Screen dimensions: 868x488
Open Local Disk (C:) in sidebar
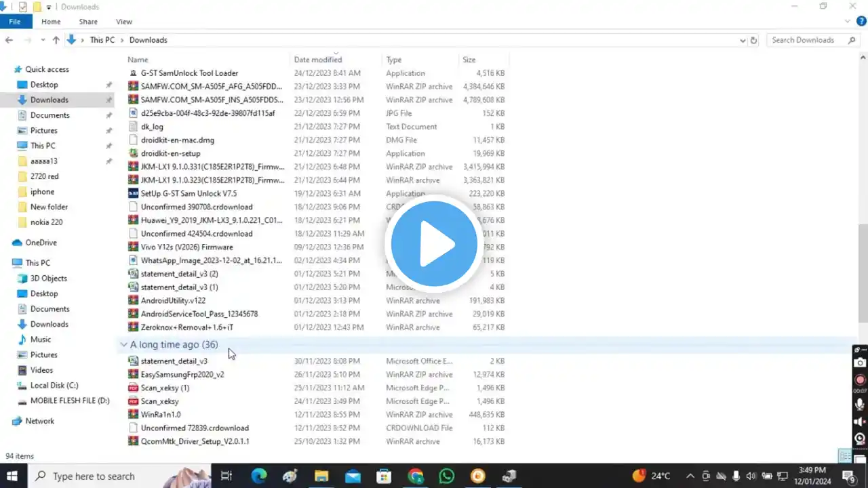point(54,386)
